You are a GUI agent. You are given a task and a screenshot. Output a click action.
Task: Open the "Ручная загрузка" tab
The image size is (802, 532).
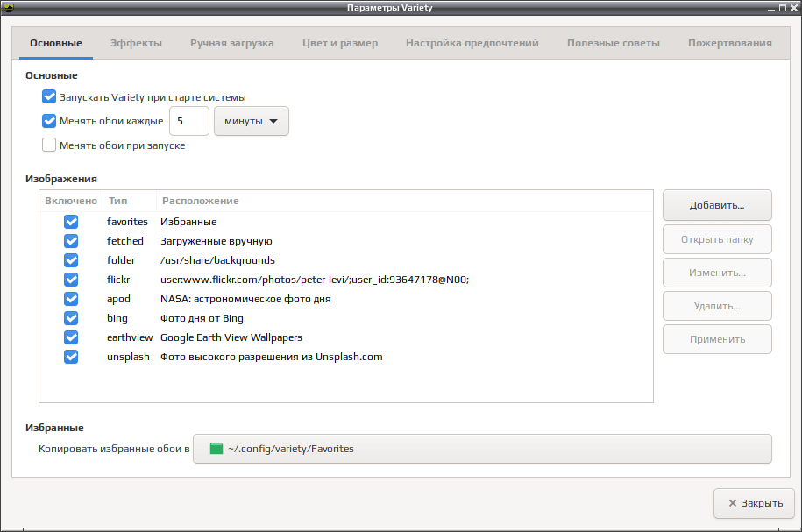tap(231, 43)
